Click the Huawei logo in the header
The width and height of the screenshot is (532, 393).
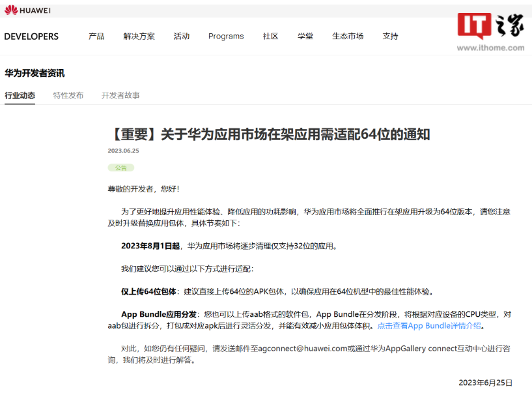pos(27,10)
